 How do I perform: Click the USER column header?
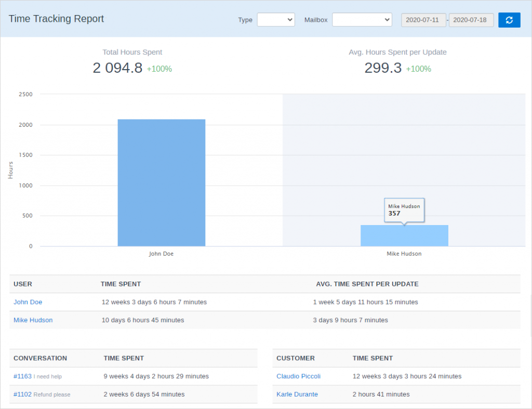click(x=22, y=284)
